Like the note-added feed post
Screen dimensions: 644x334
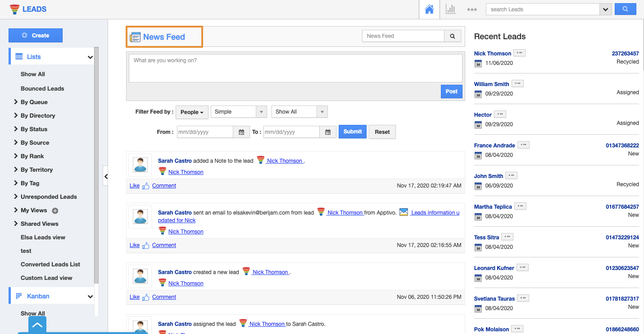[x=135, y=186]
